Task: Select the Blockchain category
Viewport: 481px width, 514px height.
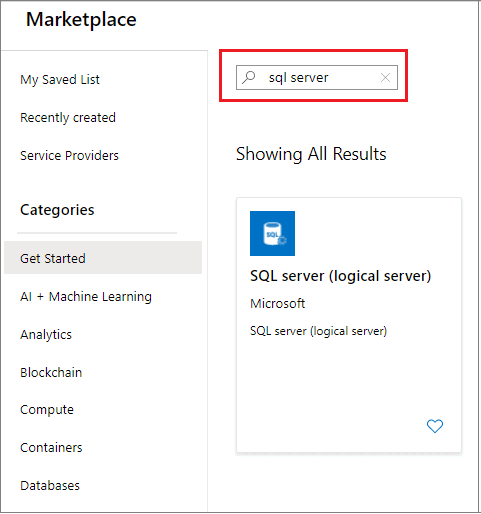Action: [51, 372]
